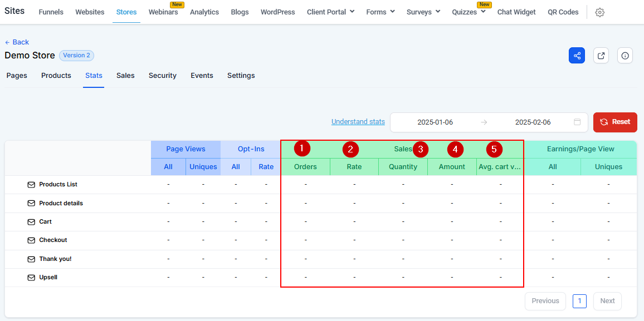Open the QR Codes section
This screenshot has width=644, height=321.
pyautogui.click(x=563, y=12)
